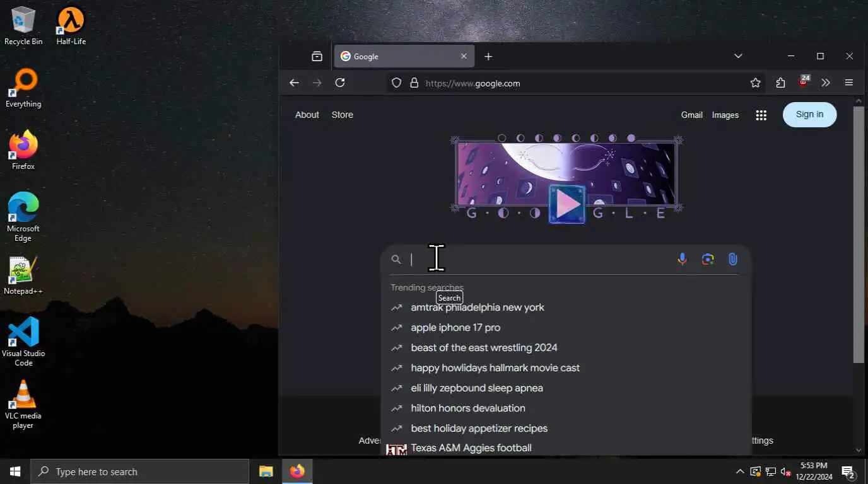
Task: Click the page vertical scrollbar thumb
Action: coord(859,234)
